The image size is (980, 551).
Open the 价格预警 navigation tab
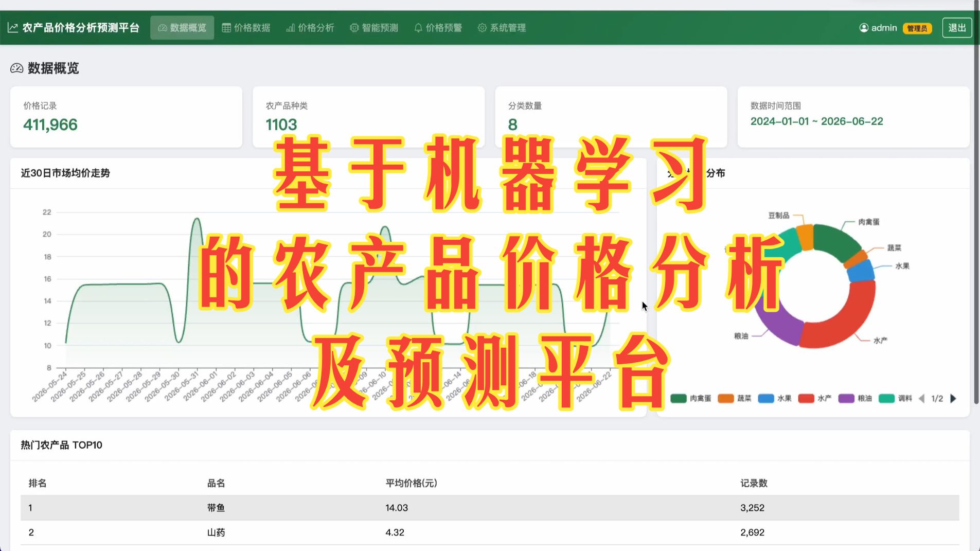coord(438,27)
